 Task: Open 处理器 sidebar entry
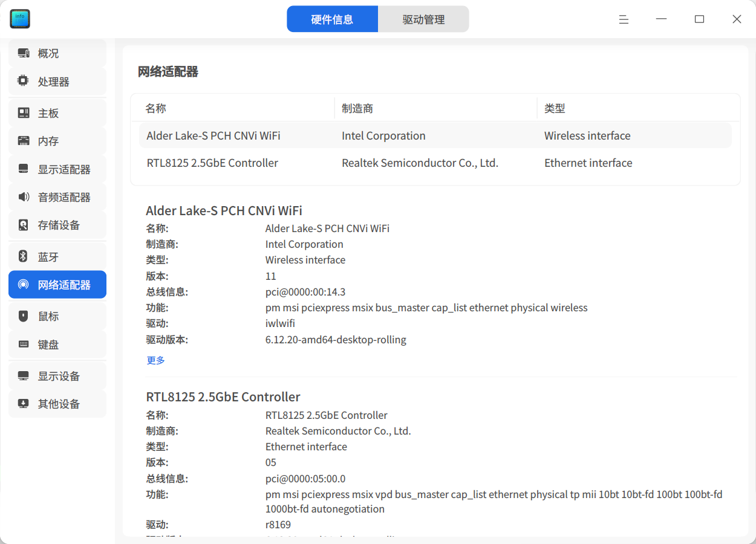pos(57,82)
